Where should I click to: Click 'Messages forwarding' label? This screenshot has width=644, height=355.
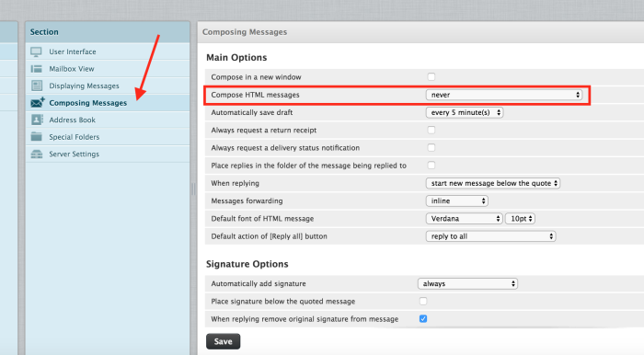(247, 201)
